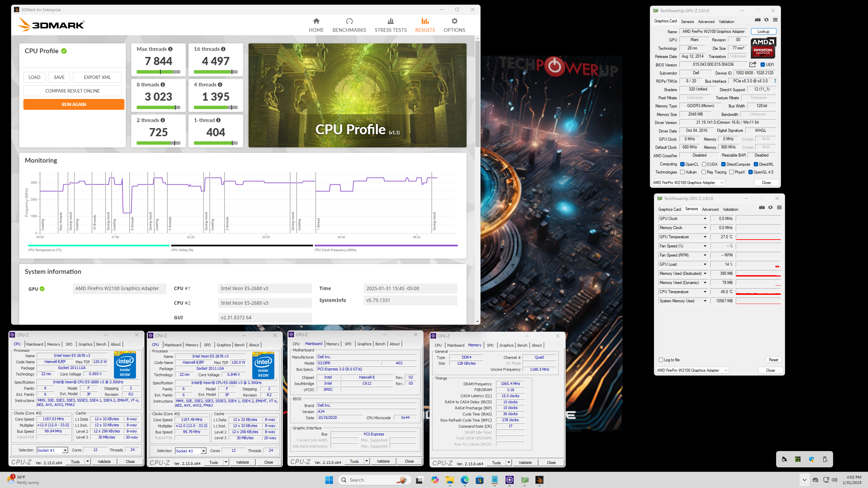Open File Explorer from the taskbar
This screenshot has height=488, width=868.
(450, 480)
